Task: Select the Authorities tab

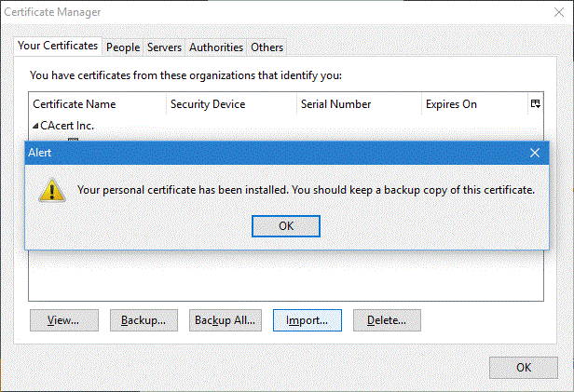Action: pos(216,47)
